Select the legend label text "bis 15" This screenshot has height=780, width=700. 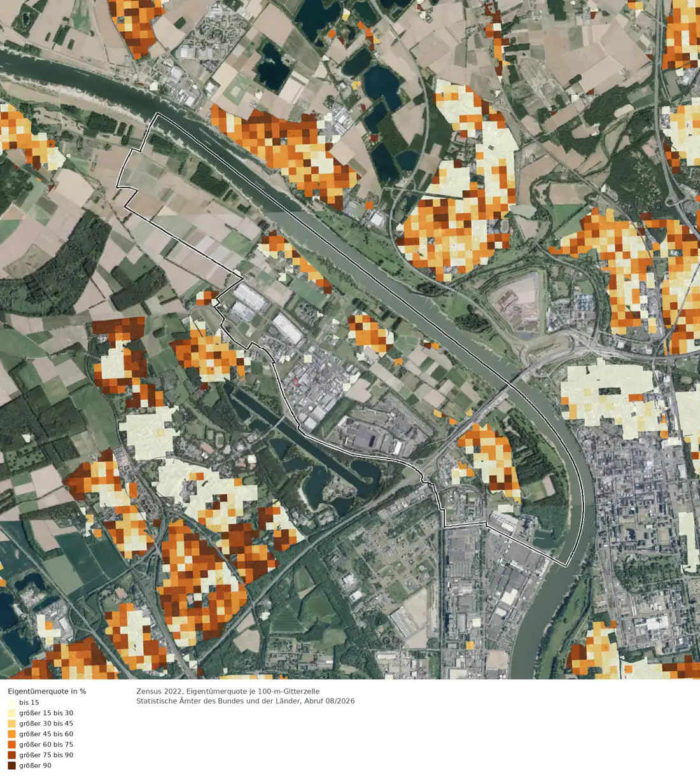[29, 702]
